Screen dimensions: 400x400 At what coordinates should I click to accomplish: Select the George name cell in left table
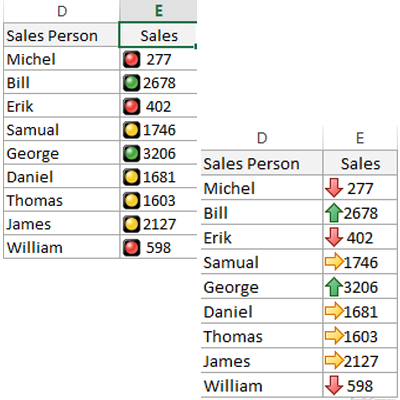click(x=62, y=153)
